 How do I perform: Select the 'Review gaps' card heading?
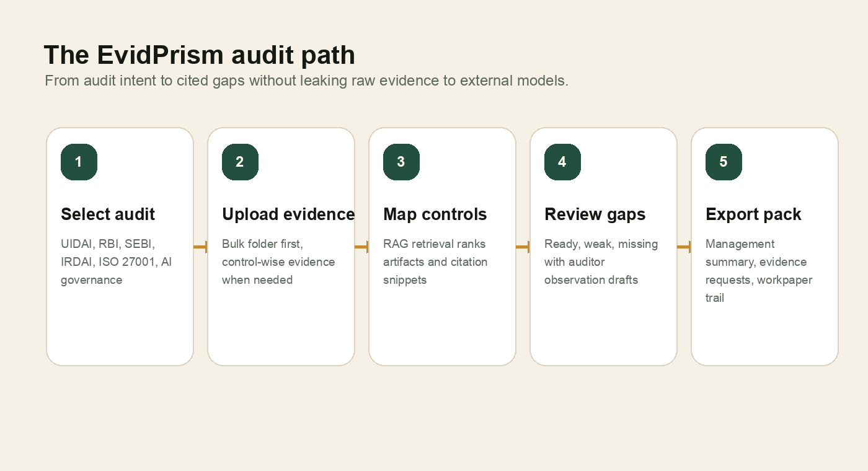click(595, 214)
